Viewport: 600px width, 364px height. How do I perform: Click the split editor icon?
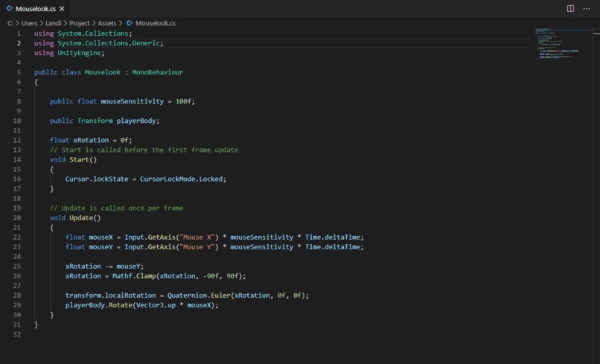tap(570, 8)
